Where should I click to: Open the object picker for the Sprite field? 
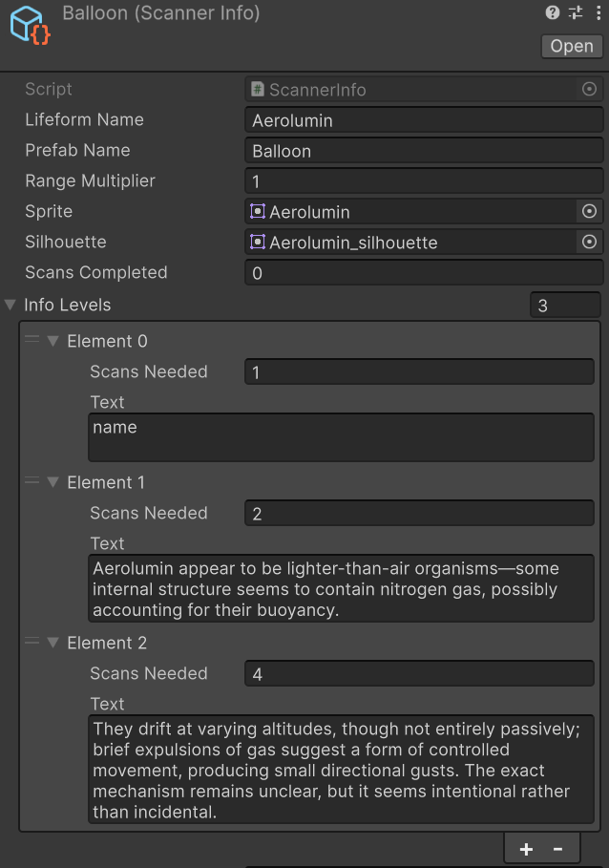(590, 211)
